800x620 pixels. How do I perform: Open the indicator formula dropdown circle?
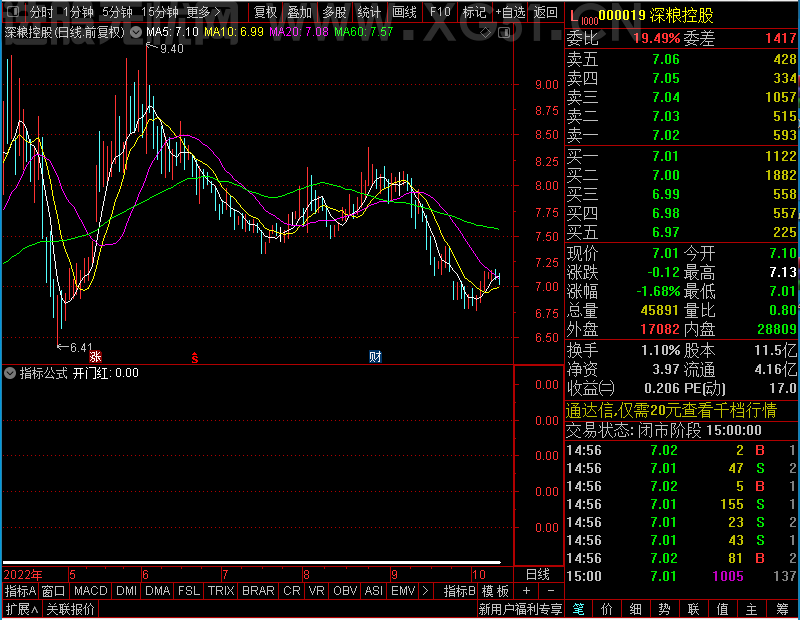tap(10, 373)
